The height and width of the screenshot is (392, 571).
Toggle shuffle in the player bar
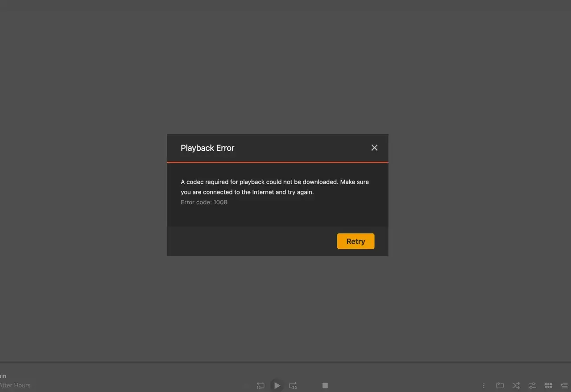516,385
